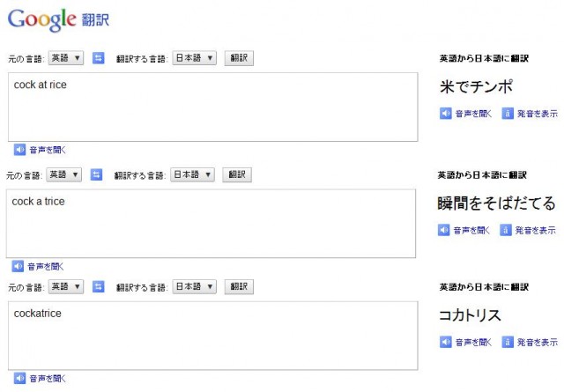This screenshot has width=564, height=392.
Task: Swap languages in the cockatrice panel
Action: (x=98, y=286)
